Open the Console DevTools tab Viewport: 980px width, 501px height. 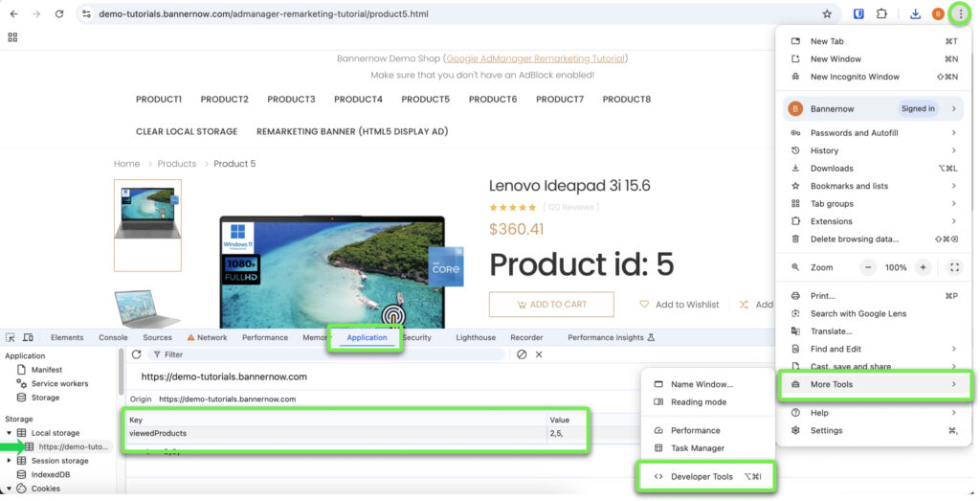[113, 338]
